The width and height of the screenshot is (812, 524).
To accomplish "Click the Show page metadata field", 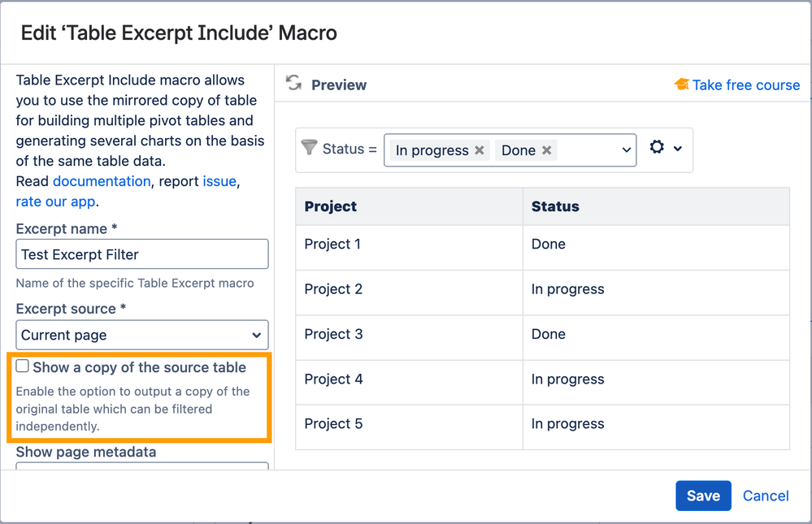I will [x=142, y=466].
